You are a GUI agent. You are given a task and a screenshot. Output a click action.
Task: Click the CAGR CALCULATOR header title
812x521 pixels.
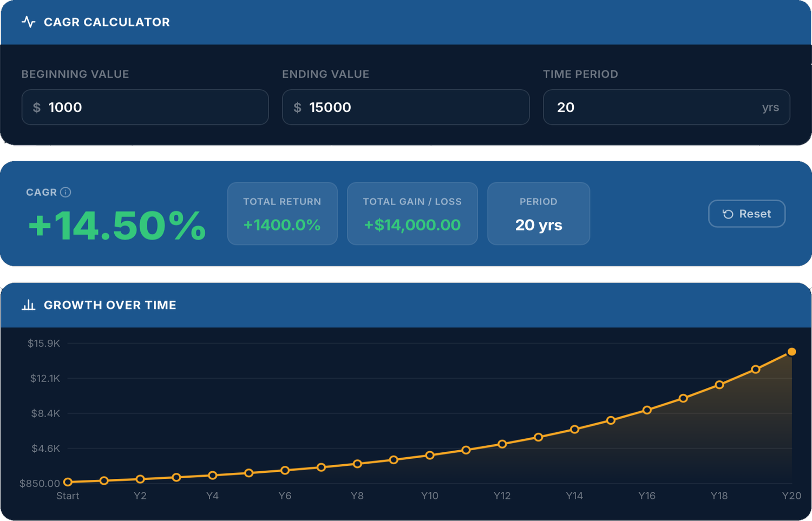[107, 22]
